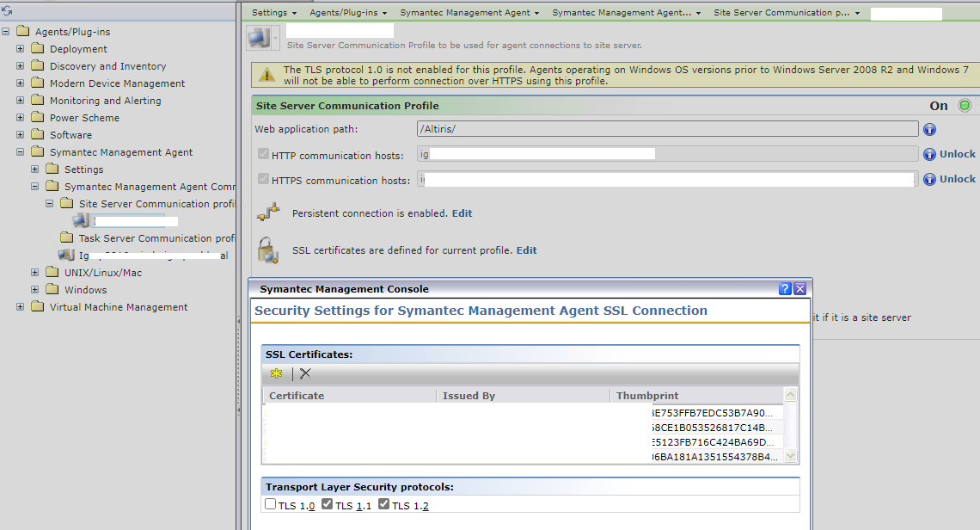This screenshot has height=530, width=980.
Task: Open the Symantec Management Agent... truncated breadcrumb menu
Action: (x=626, y=13)
